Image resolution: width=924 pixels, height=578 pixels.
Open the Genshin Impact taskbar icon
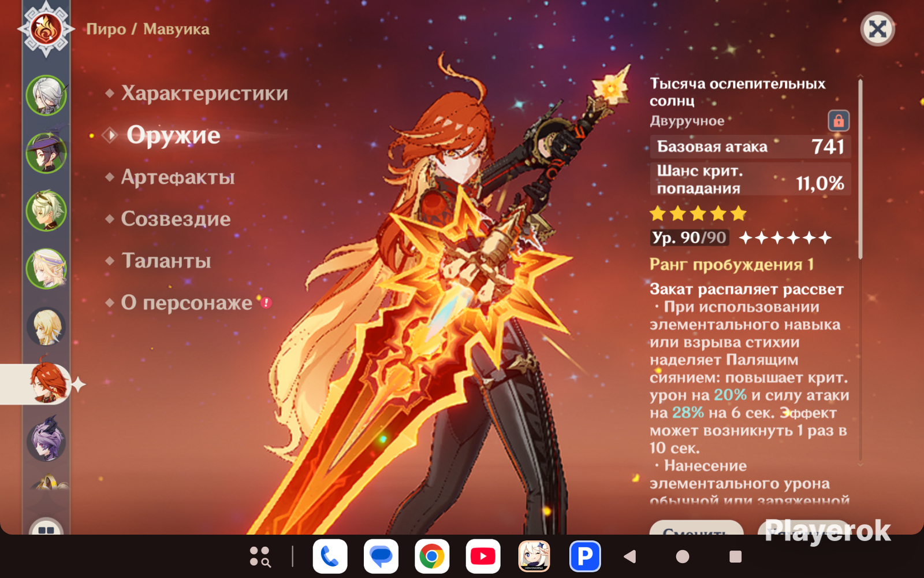[534, 557]
